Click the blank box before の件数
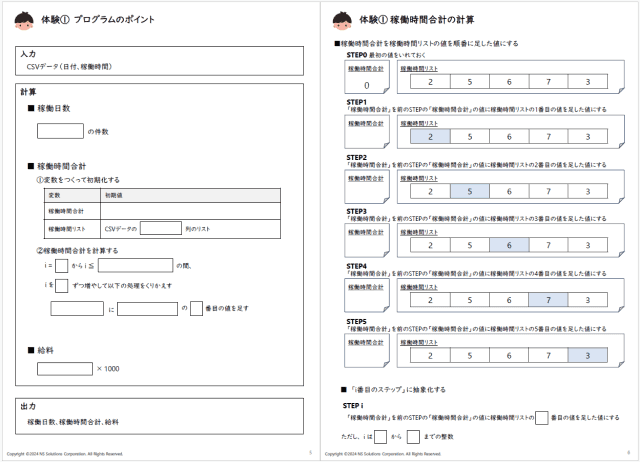Viewport: 640px width, 462px height. (x=60, y=130)
